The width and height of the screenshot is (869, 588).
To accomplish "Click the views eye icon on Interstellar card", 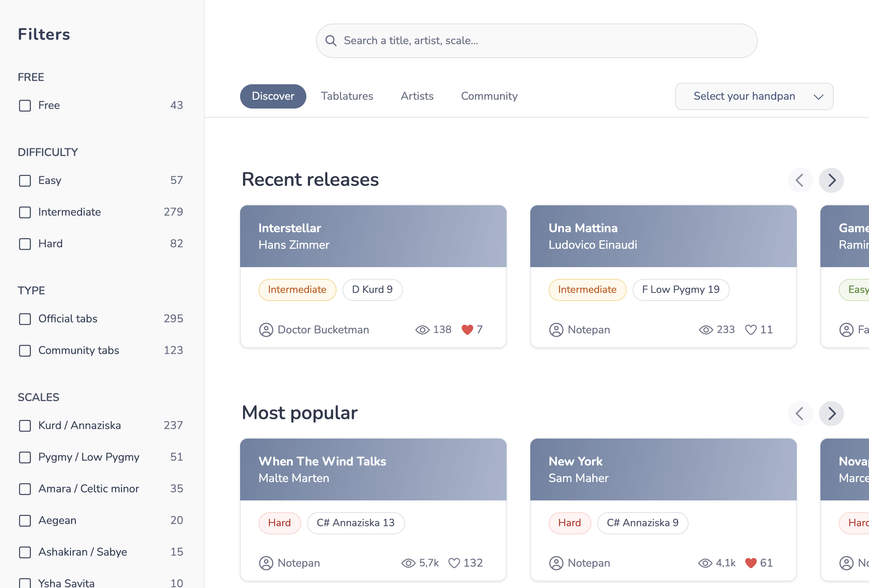I will 423,330.
